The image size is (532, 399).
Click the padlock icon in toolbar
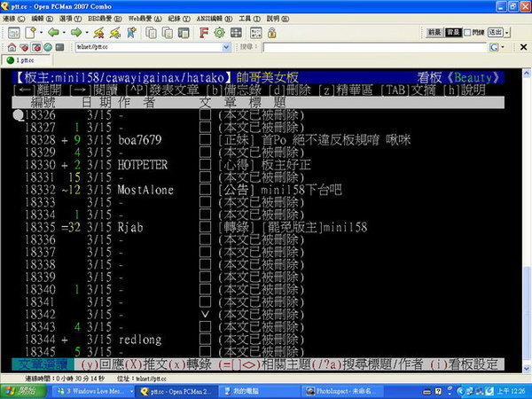[x=272, y=33]
